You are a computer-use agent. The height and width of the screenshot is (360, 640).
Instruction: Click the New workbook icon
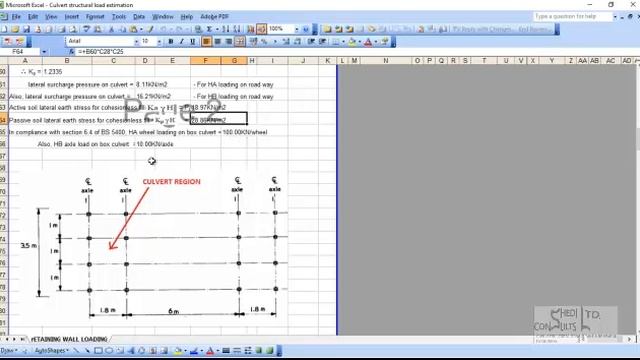(4, 29)
